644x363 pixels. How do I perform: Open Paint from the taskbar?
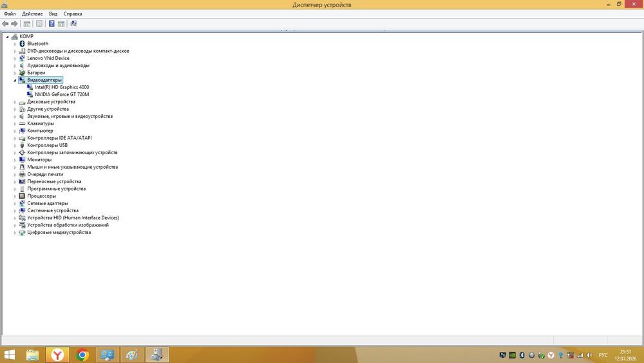[132, 355]
